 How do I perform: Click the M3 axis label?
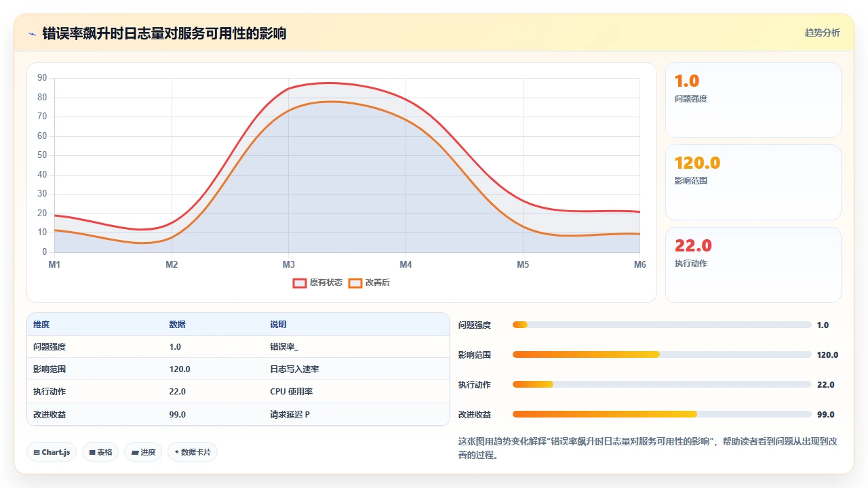pos(289,264)
